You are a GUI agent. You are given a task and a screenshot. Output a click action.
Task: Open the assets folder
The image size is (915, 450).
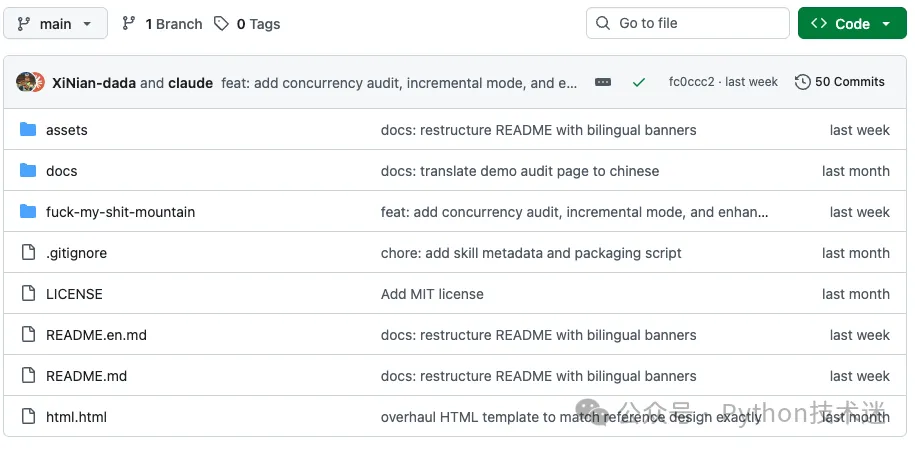coord(67,130)
